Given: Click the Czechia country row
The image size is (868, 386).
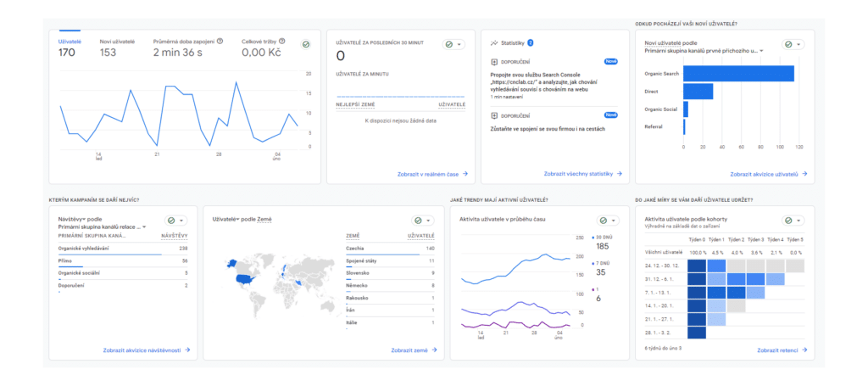Looking at the screenshot, I should [x=390, y=249].
